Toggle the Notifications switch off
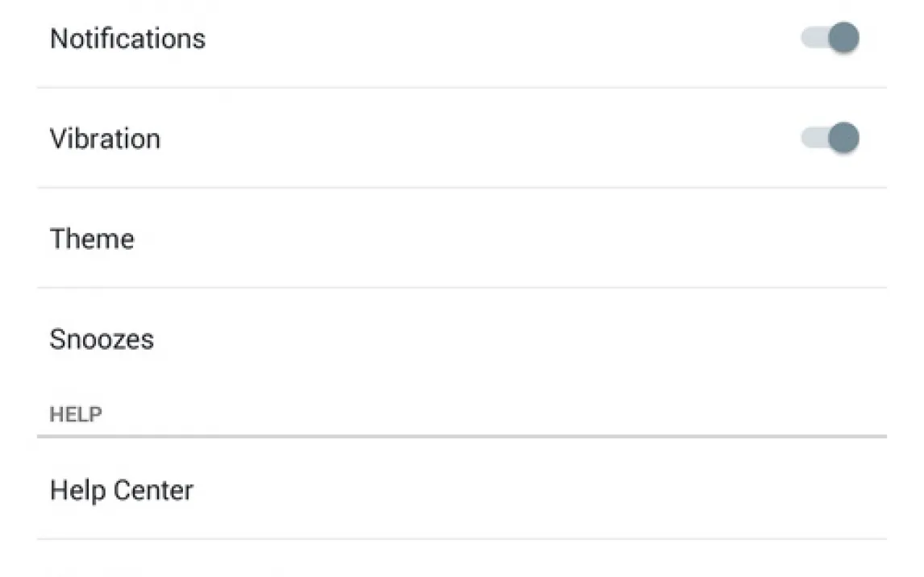The width and height of the screenshot is (924, 577). (x=830, y=38)
